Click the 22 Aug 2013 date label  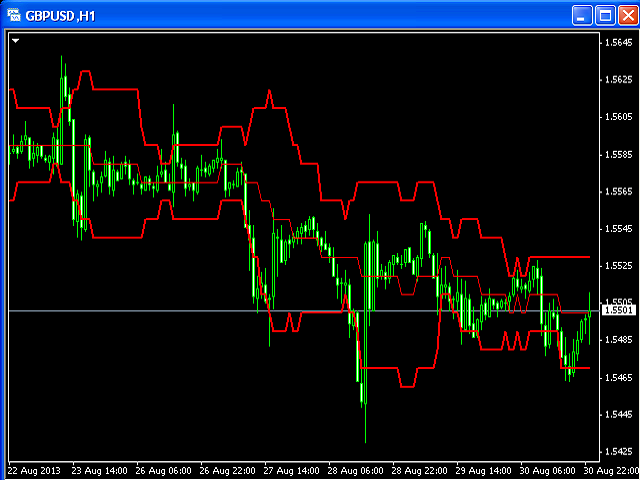[x=34, y=470]
